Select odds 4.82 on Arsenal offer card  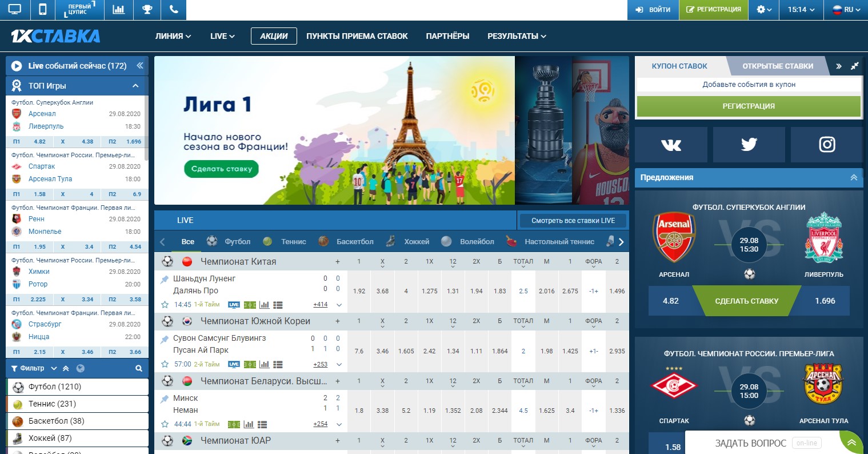tap(671, 301)
